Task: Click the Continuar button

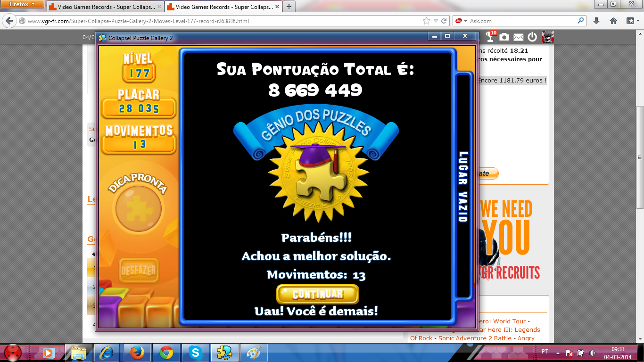Action: [x=317, y=294]
